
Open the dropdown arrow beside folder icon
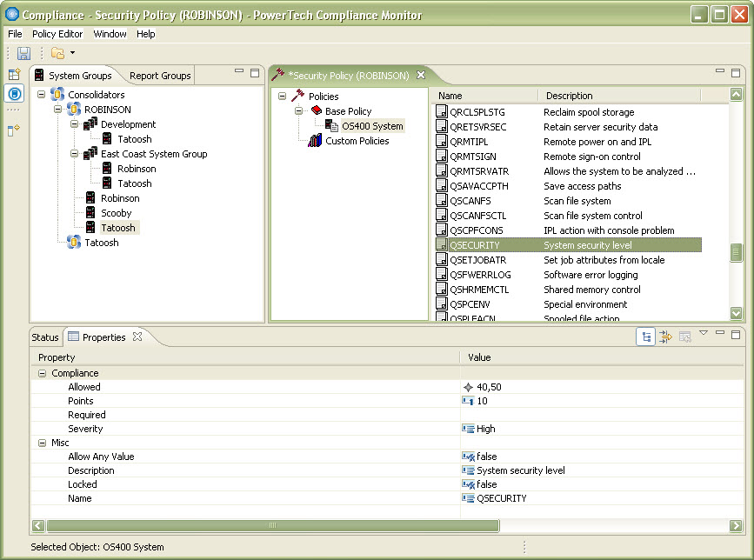(x=72, y=52)
